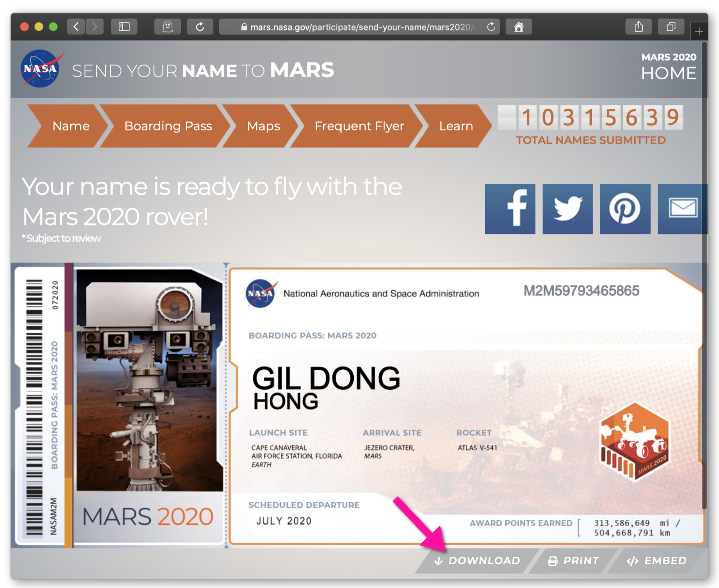
Task: Toggle the Safari sidebar button
Action: (x=124, y=27)
